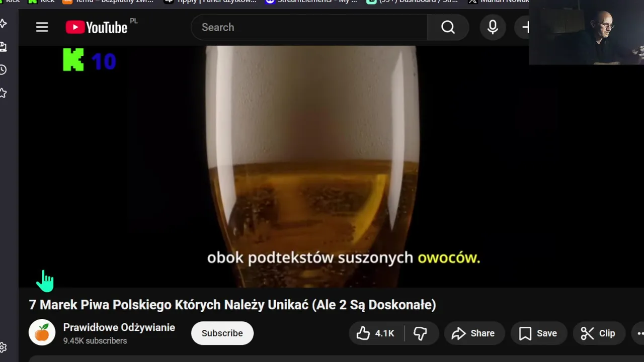This screenshot has height=362, width=644.
Task: Open the Prawidłowe Odżywianie channel avatar
Action: (x=42, y=332)
